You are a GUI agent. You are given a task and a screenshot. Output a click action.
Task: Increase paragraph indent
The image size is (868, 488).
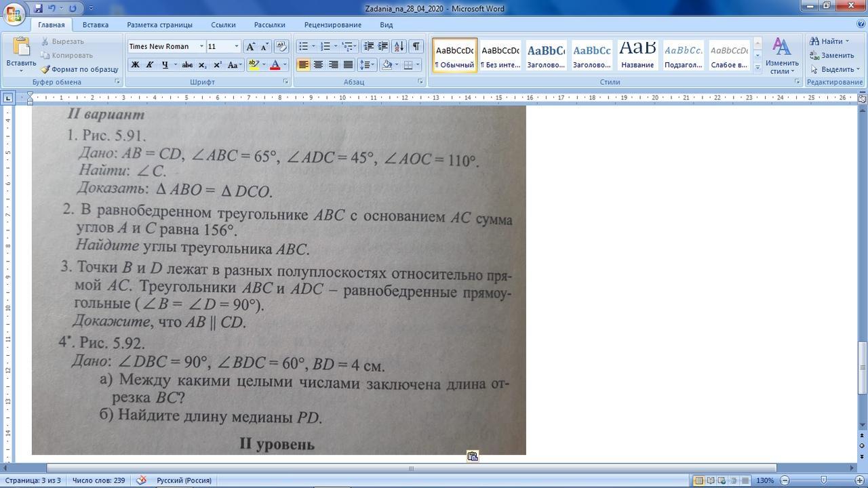(x=382, y=46)
